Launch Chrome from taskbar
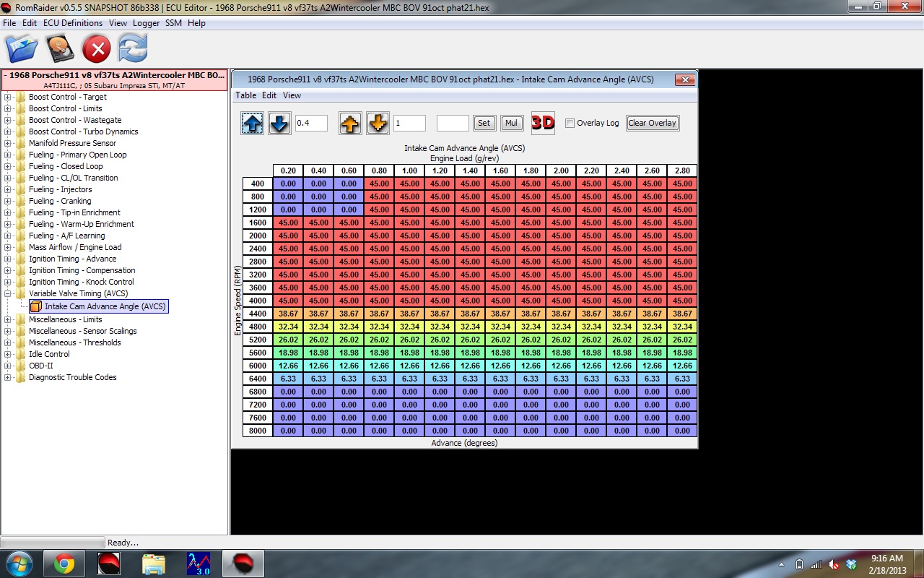This screenshot has width=924, height=578. click(x=64, y=564)
